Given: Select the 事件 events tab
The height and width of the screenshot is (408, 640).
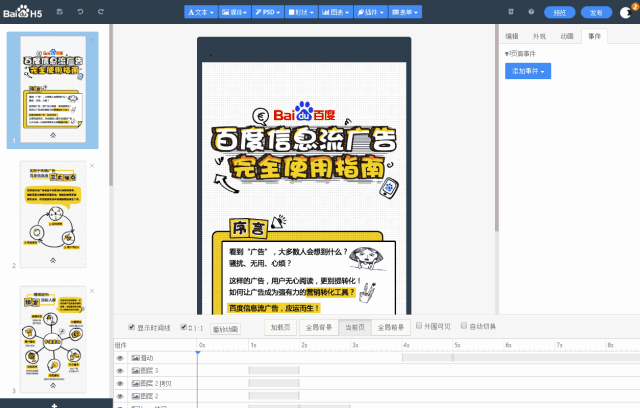Looking at the screenshot, I should tap(594, 36).
